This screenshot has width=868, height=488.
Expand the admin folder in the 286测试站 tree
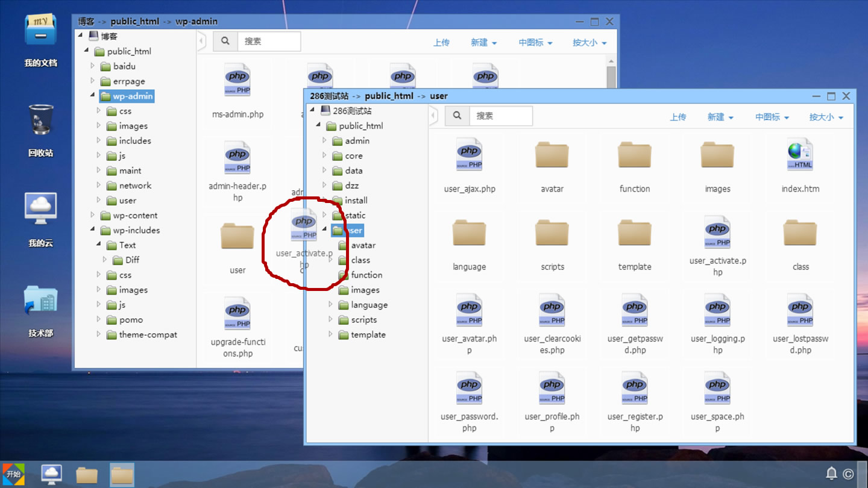click(324, 140)
